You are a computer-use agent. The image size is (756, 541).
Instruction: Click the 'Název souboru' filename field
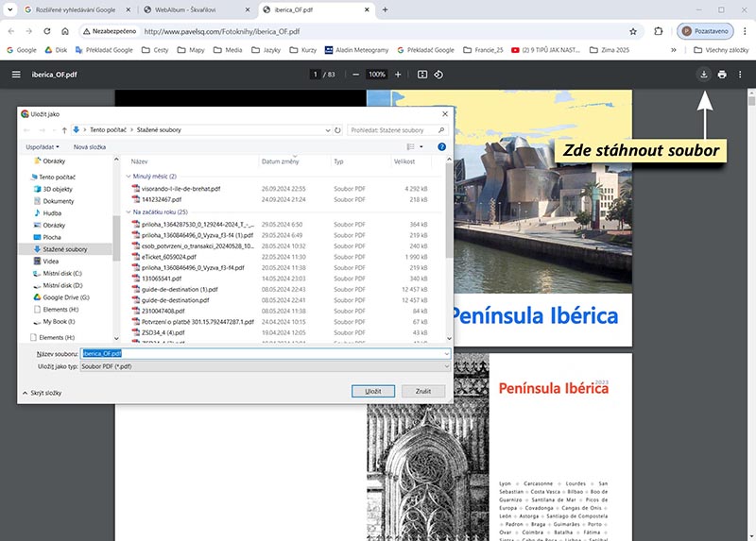point(265,353)
